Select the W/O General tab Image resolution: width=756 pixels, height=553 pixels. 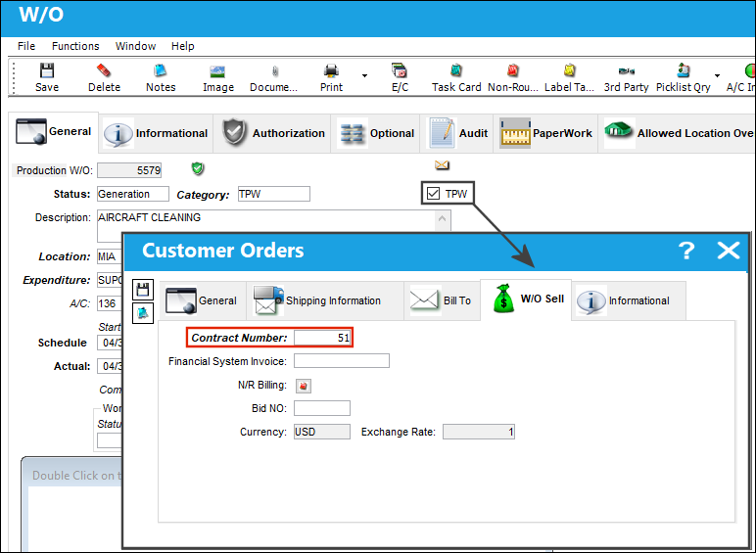(x=54, y=132)
